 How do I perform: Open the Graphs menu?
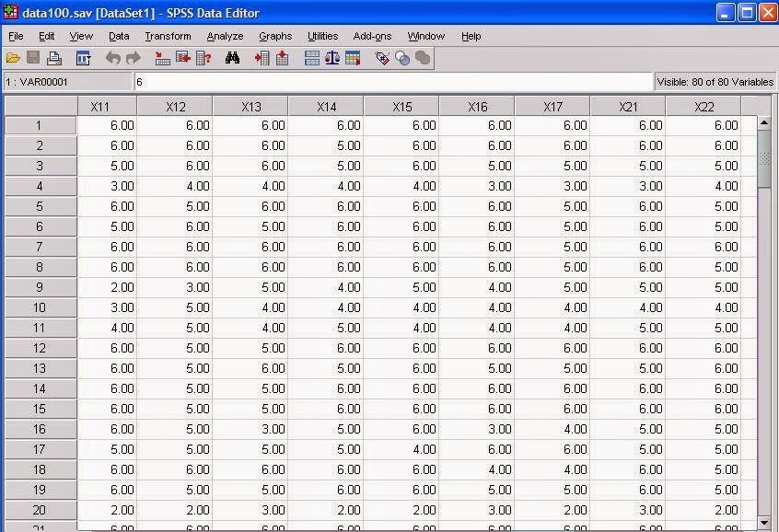coord(275,36)
